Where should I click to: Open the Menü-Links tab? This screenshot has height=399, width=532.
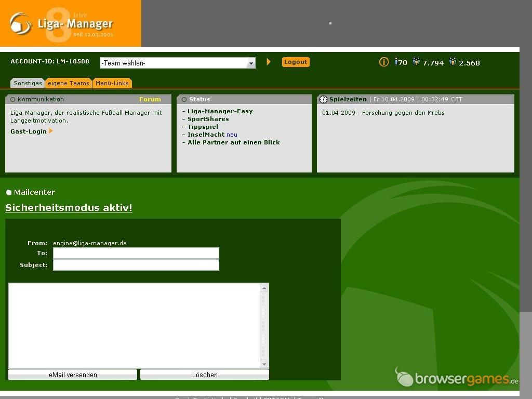[x=112, y=83]
